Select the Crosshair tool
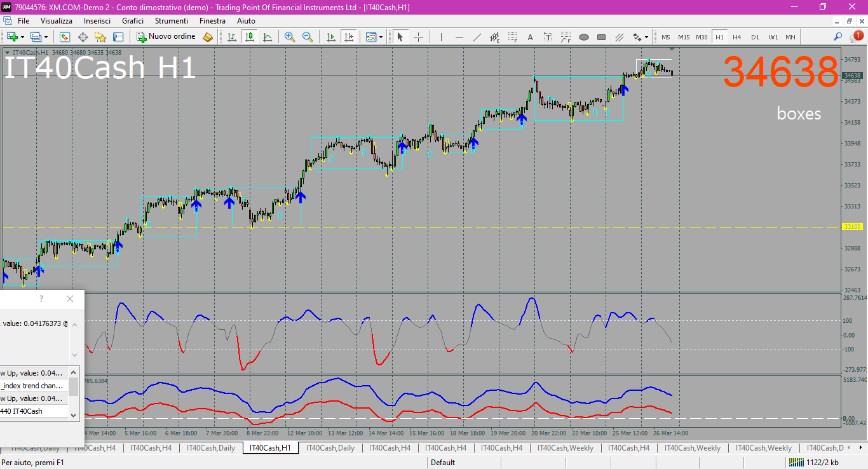This screenshot has height=469, width=868. [x=418, y=37]
